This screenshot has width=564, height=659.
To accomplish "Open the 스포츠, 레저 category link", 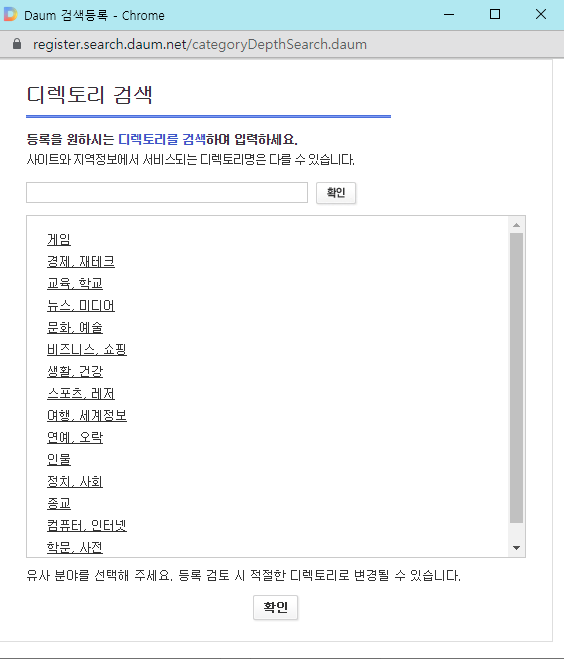I will [81, 393].
